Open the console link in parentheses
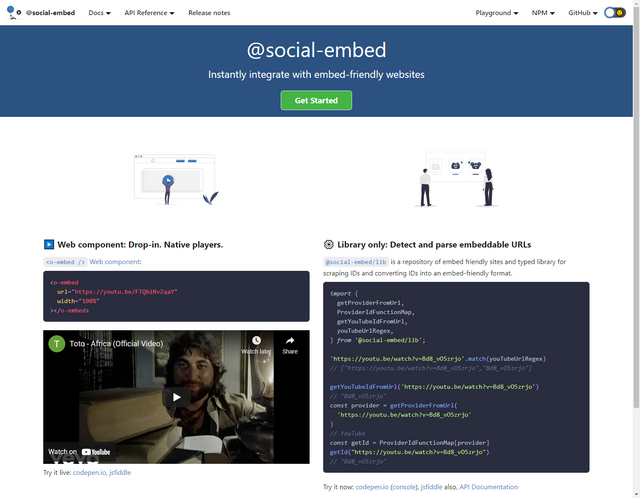The image size is (640, 498). point(404,487)
